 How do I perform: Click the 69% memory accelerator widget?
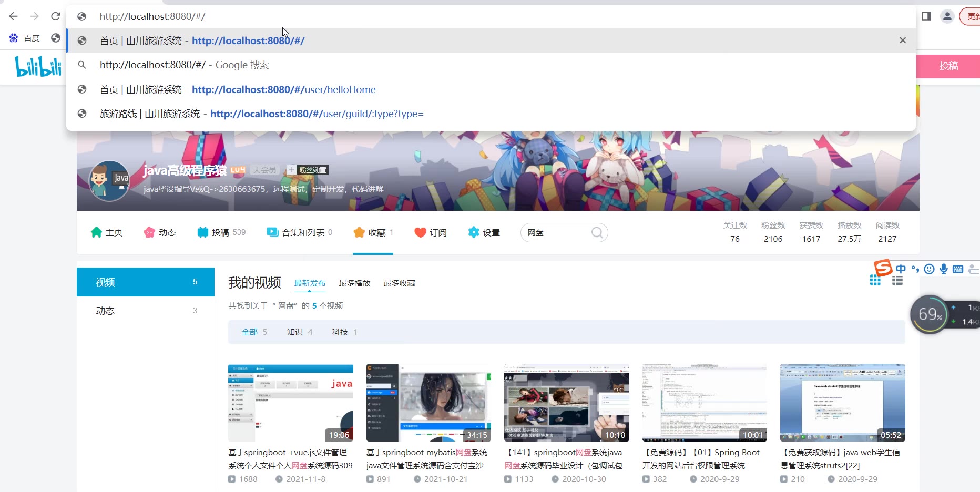coord(930,314)
